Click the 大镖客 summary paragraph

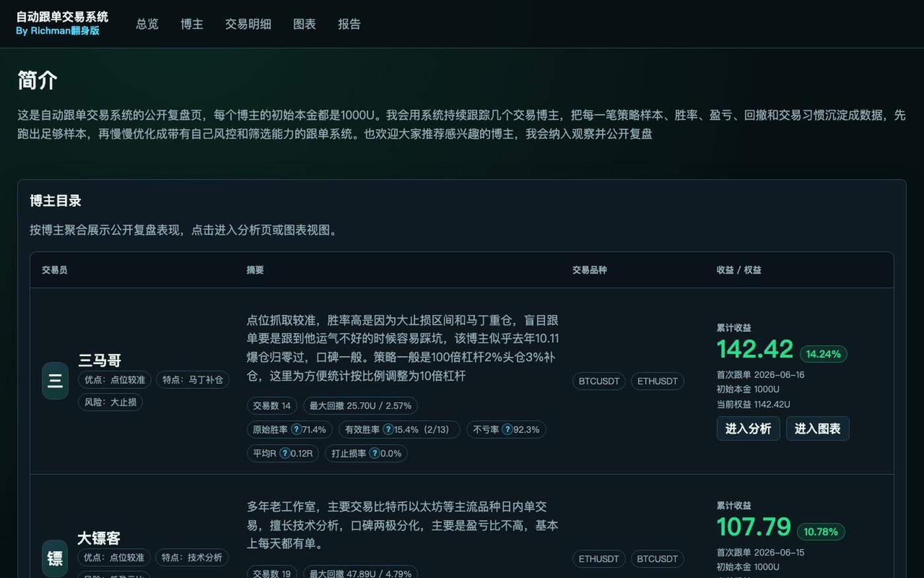(x=403, y=525)
